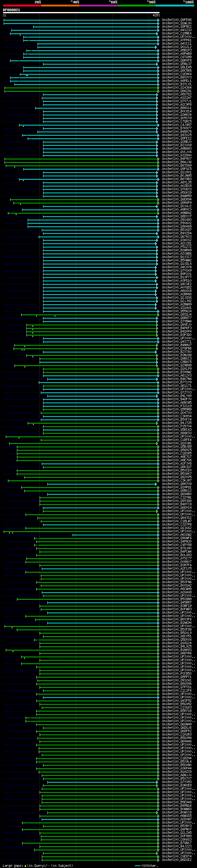This screenshot has height=868, width=197.
Task: Open hit UniRef100_Q8LEA5
Action: tap(176, 67)
